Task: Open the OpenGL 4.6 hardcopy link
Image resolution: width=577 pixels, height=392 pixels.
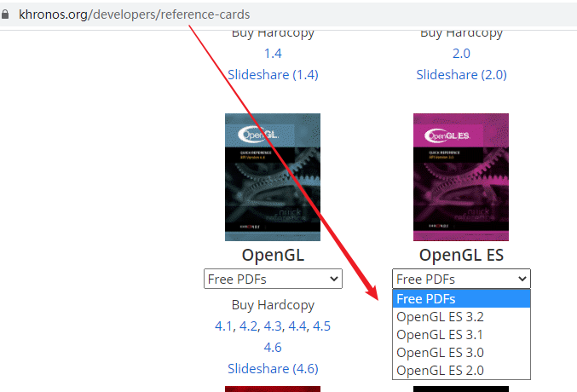Action: coord(273,348)
